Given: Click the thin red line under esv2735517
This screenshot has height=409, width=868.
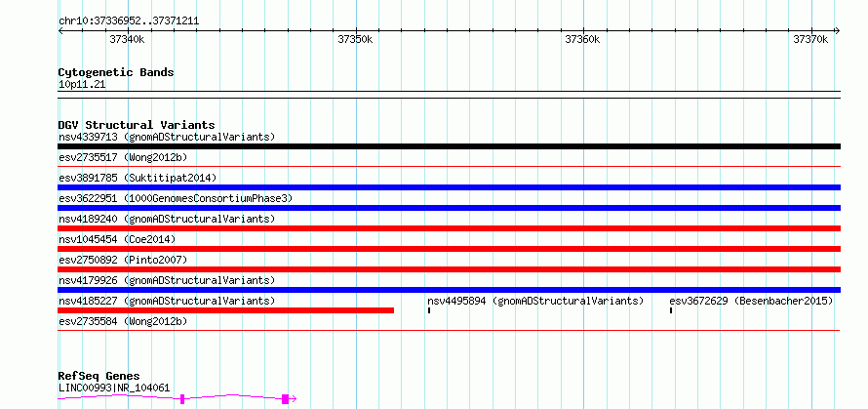Looking at the screenshot, I should point(449,166).
